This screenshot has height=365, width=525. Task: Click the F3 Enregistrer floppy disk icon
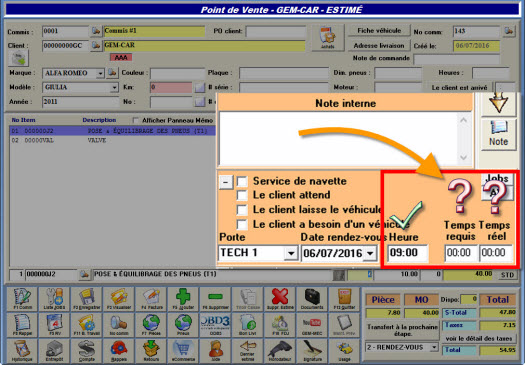point(87,298)
